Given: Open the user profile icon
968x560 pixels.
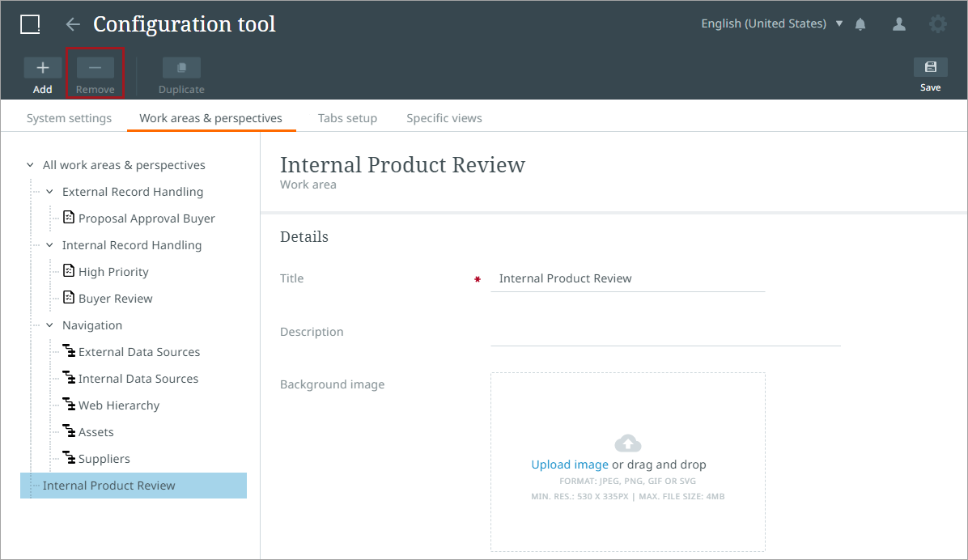Looking at the screenshot, I should (x=898, y=24).
